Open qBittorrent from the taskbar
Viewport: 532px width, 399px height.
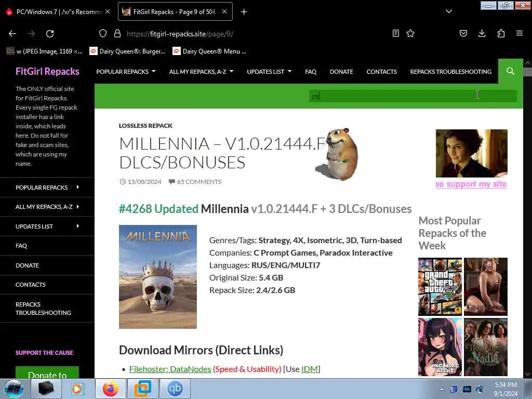175,389
